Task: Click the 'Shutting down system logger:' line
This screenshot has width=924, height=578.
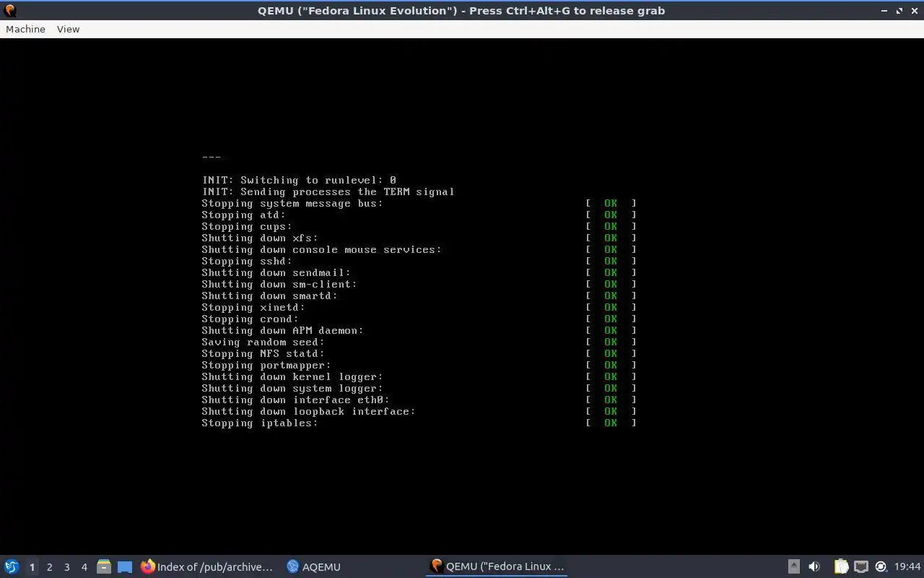Action: pyautogui.click(x=292, y=388)
